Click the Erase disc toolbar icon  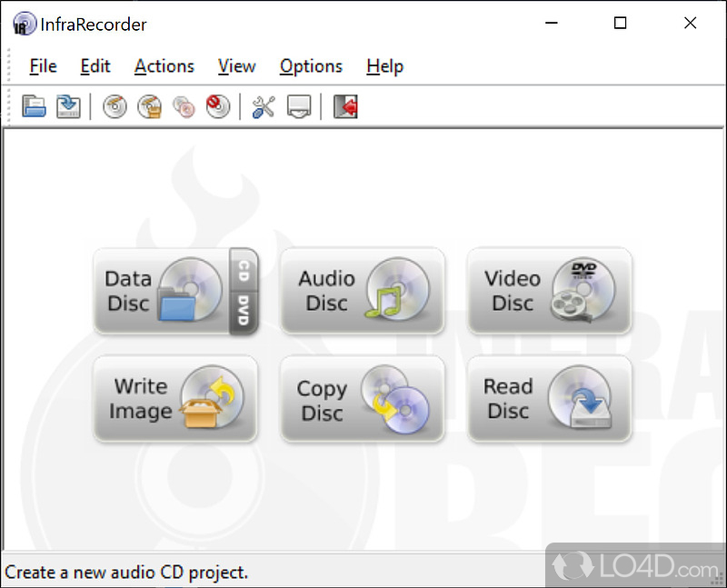coord(218,106)
